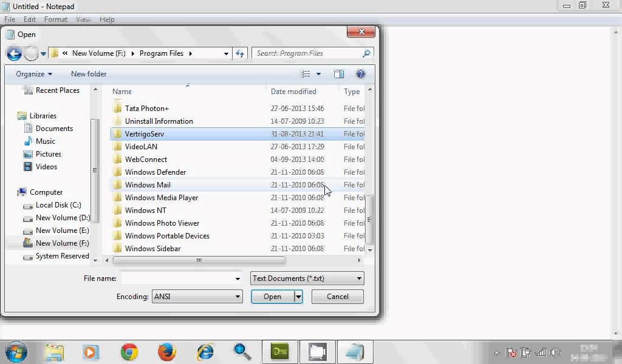Viewport: 622px width, 364px height.
Task: Select the Windows Portable Devices folder
Action: point(238,235)
